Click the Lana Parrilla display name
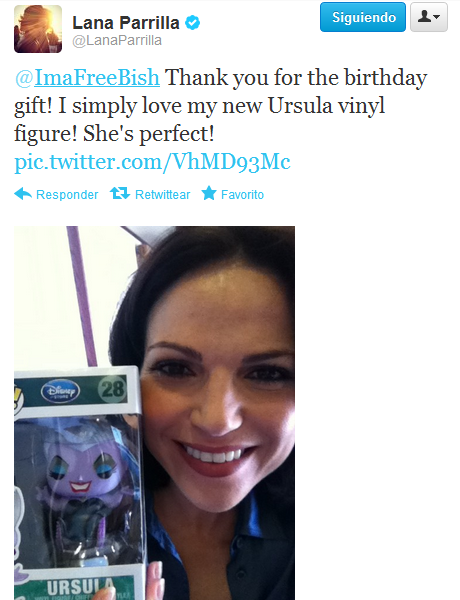Screen dimensions: 460x600 [x=126, y=23]
